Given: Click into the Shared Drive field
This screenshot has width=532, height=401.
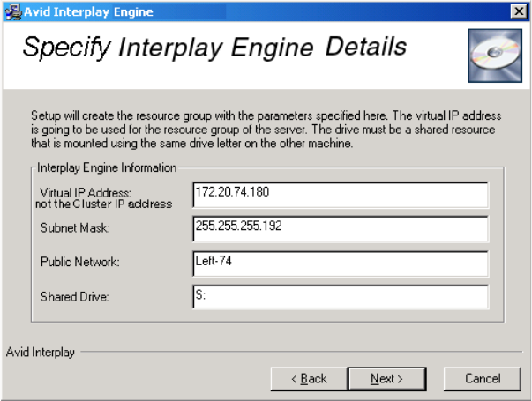Looking at the screenshot, I should pyautogui.click(x=341, y=297).
